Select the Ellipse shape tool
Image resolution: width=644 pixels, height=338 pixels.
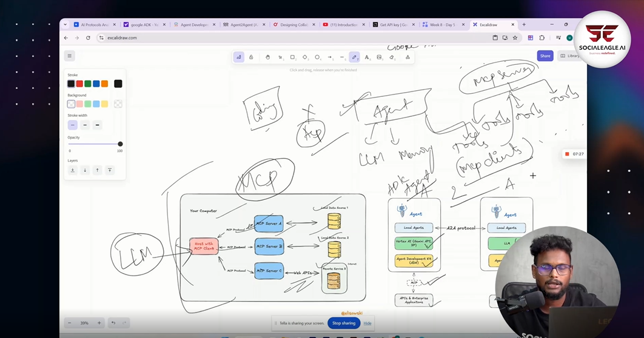pyautogui.click(x=317, y=57)
